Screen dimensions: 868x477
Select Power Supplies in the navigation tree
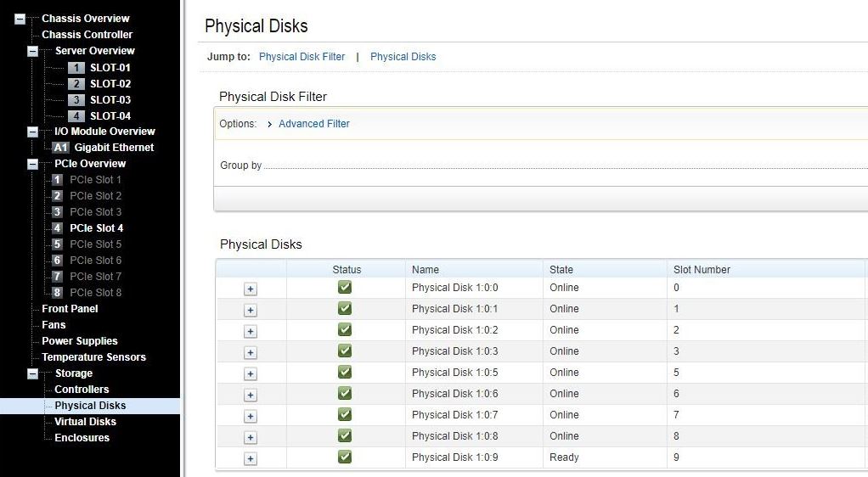pyautogui.click(x=80, y=341)
